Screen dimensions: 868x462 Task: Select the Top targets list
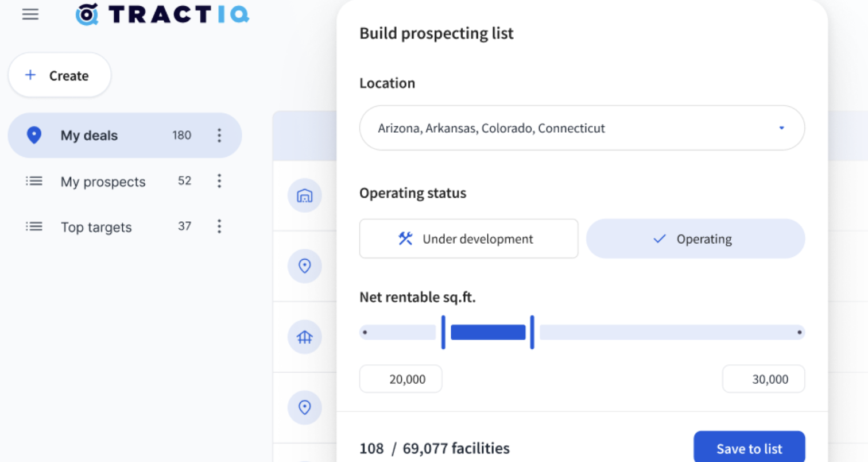pyautogui.click(x=96, y=227)
